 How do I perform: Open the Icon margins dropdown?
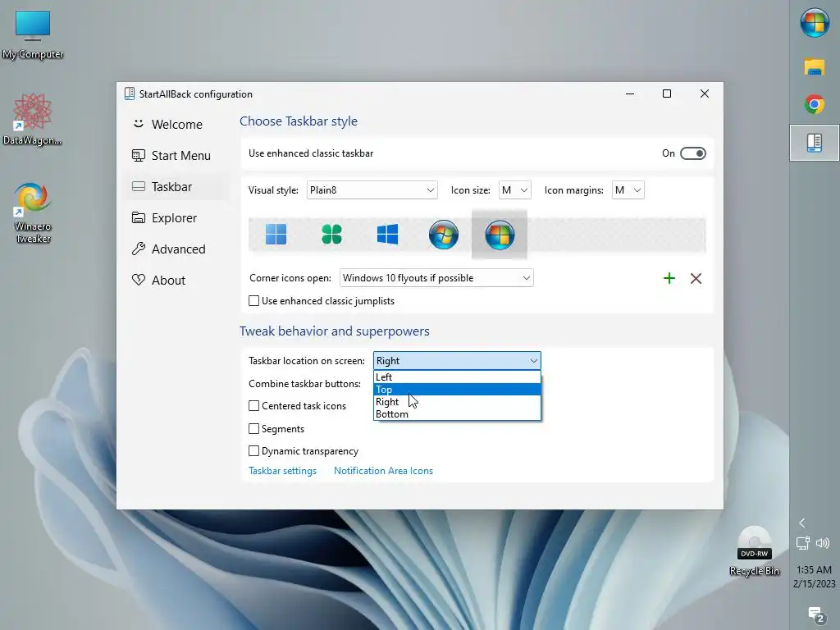coord(628,190)
